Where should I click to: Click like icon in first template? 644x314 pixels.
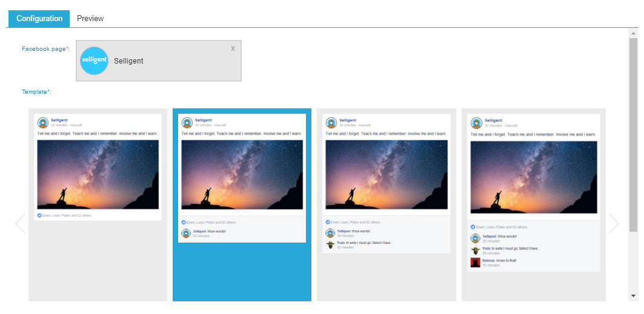pos(39,215)
